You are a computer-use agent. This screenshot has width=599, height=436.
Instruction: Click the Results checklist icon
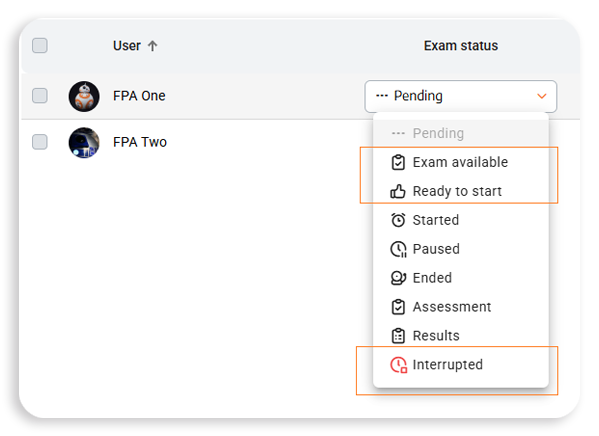(x=398, y=336)
